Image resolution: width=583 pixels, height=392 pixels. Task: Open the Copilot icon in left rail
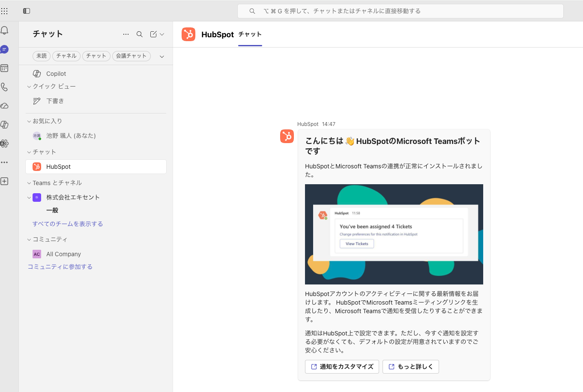point(4,125)
